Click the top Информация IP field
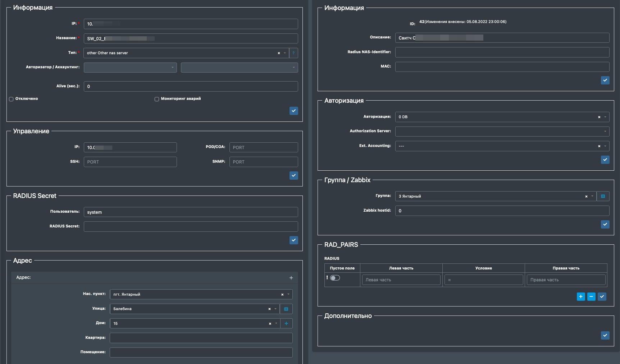 point(191,24)
